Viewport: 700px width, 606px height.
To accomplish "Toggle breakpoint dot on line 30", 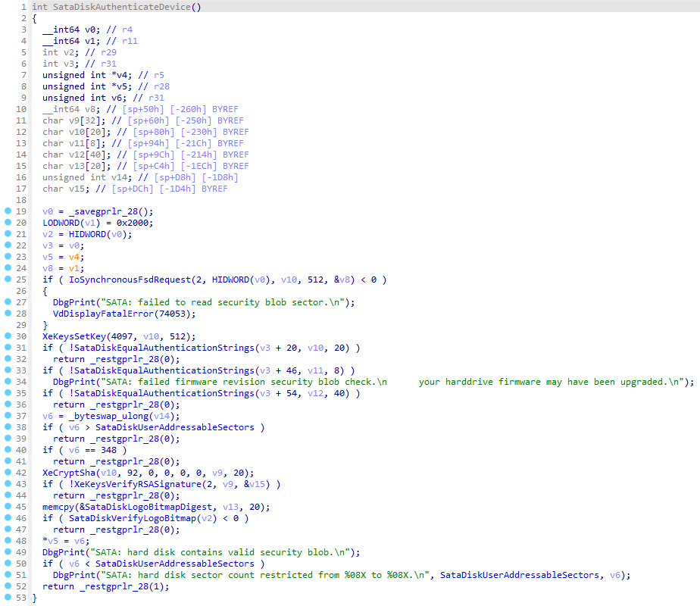I will [8, 336].
